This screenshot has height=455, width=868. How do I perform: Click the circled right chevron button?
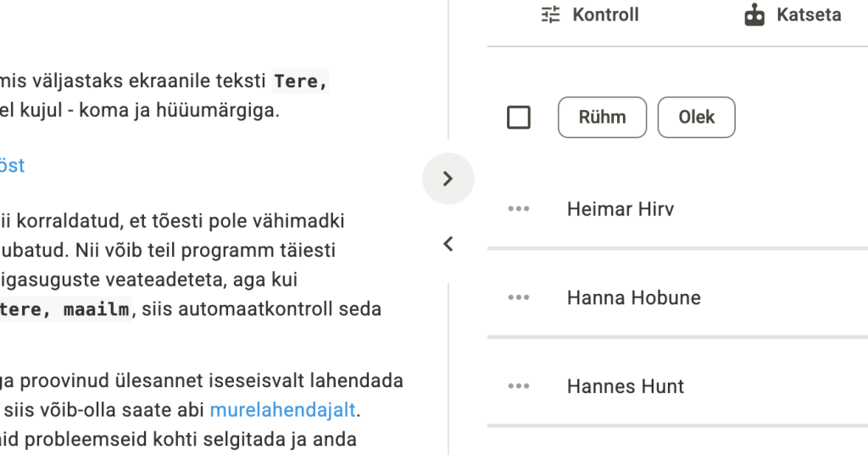[448, 179]
